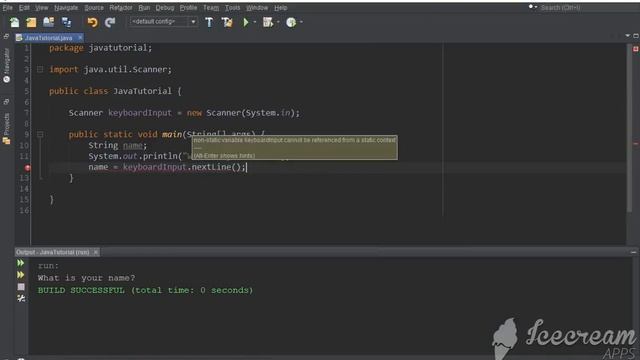640x360 pixels.
Task: Open the Debug menu
Action: click(x=165, y=8)
